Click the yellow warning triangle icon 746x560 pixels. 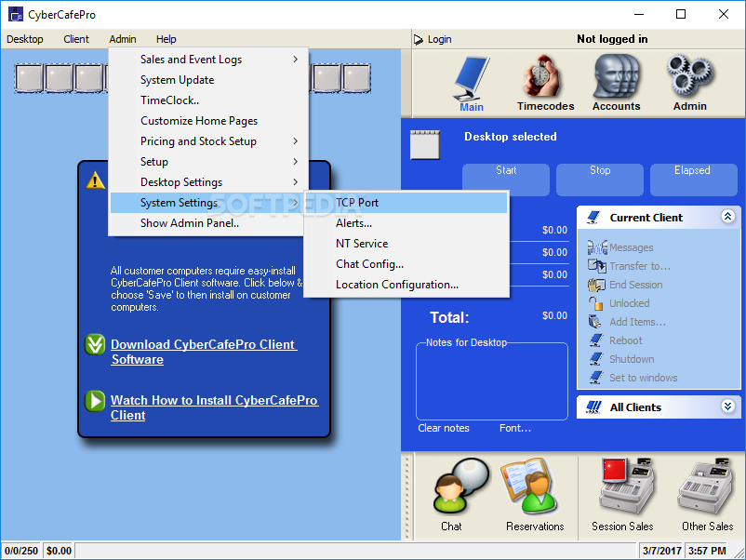click(95, 180)
